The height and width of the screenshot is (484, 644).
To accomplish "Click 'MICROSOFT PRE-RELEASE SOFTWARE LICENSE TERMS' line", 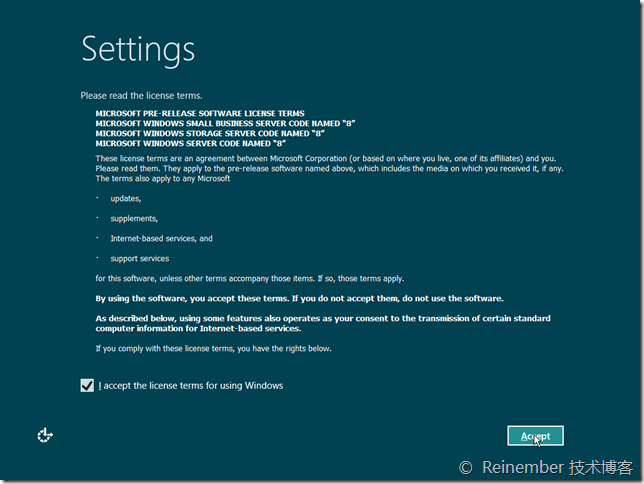I will click(x=200, y=113).
